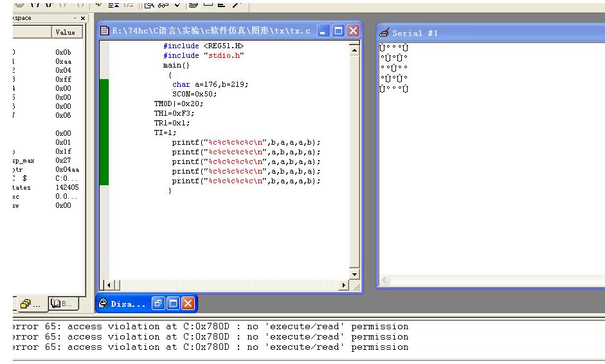This screenshot has height=364, width=605.
Task: Close the Disassembly window
Action: (188, 304)
